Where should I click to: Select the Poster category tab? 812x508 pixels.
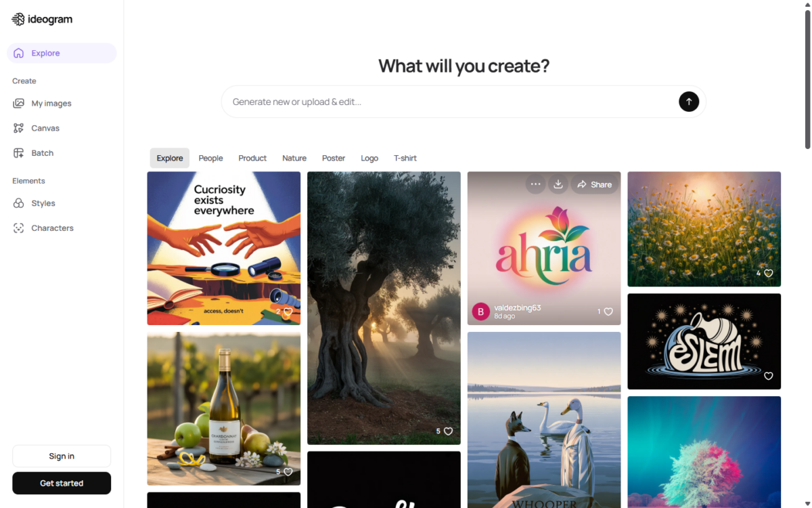click(334, 158)
